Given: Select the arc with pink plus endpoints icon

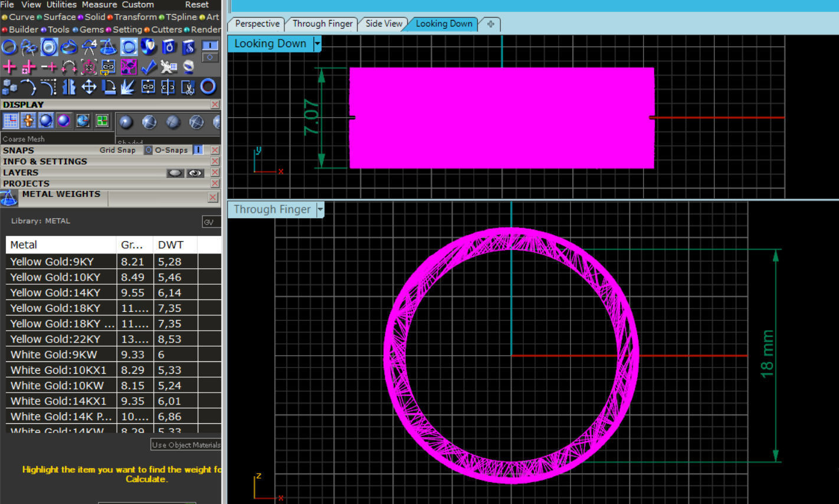Looking at the screenshot, I should pyautogui.click(x=69, y=67).
